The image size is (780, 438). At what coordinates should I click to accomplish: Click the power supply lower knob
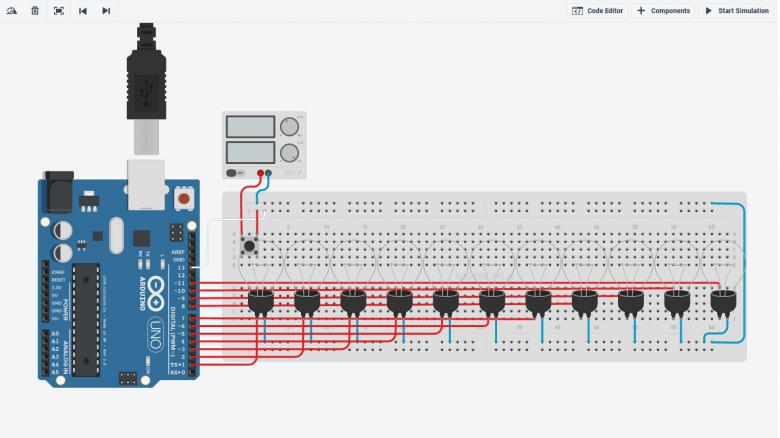pyautogui.click(x=289, y=153)
